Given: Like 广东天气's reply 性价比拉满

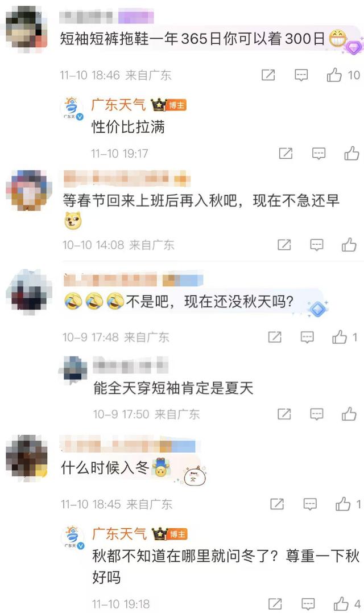Looking at the screenshot, I should click(x=351, y=153).
